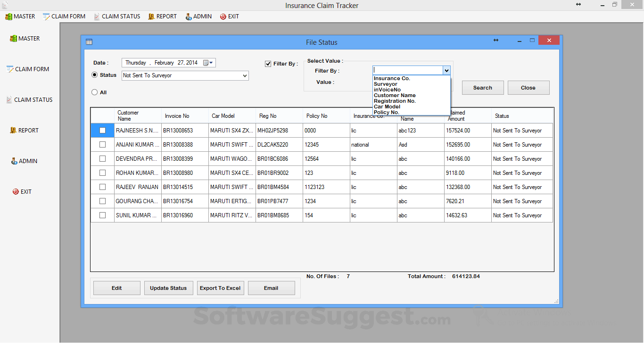Select the All radio button
644x362 pixels.
click(x=94, y=92)
